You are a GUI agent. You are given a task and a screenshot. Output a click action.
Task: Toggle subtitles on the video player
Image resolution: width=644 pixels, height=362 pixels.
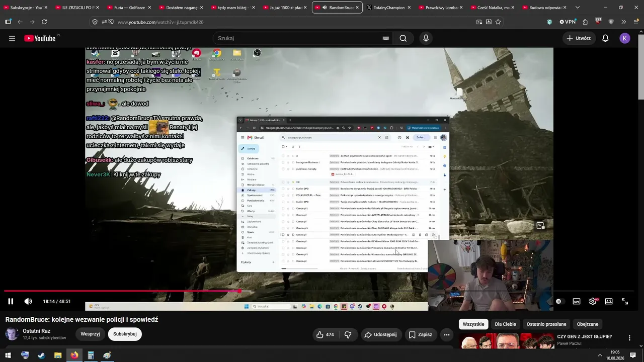(x=577, y=301)
